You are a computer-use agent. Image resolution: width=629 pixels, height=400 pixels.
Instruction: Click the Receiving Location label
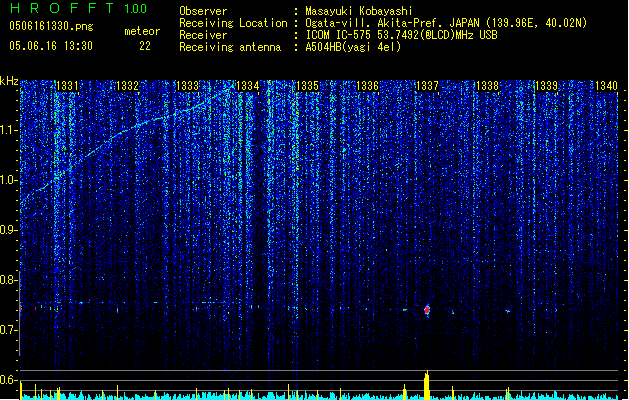(233, 23)
